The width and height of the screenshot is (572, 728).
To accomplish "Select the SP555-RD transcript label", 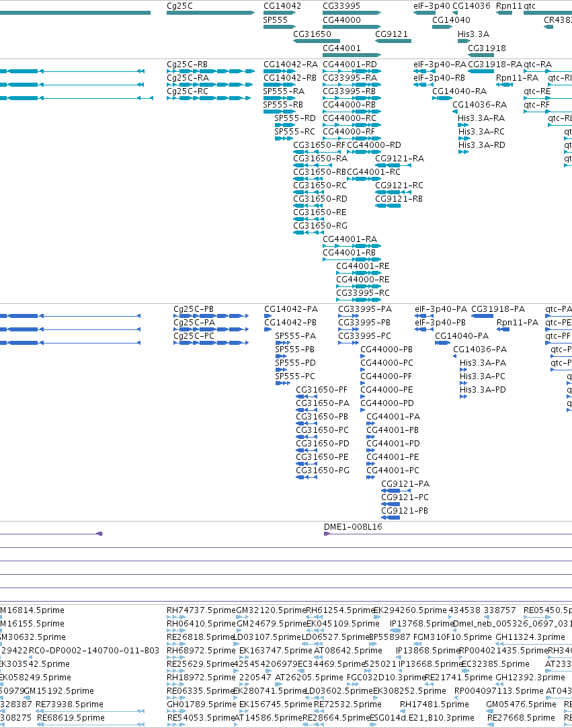I will tap(295, 118).
